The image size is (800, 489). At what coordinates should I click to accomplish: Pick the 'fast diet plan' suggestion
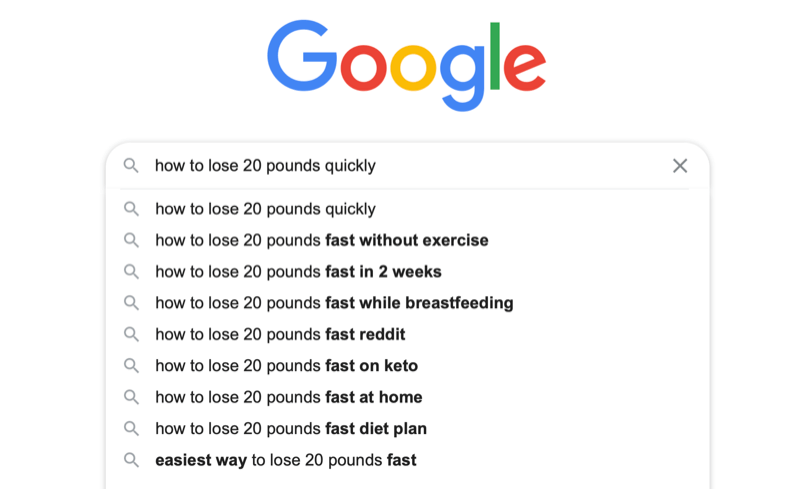pyautogui.click(x=407, y=429)
